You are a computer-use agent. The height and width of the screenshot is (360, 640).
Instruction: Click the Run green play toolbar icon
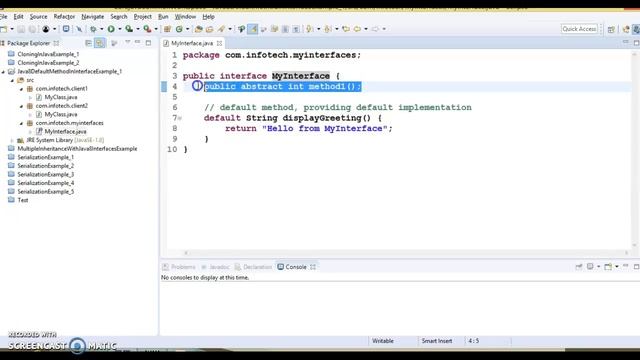(111, 29)
